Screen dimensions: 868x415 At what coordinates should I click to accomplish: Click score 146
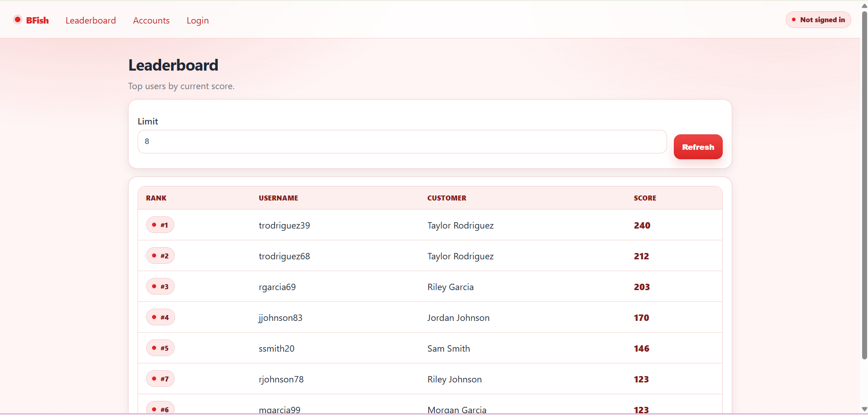click(x=641, y=348)
